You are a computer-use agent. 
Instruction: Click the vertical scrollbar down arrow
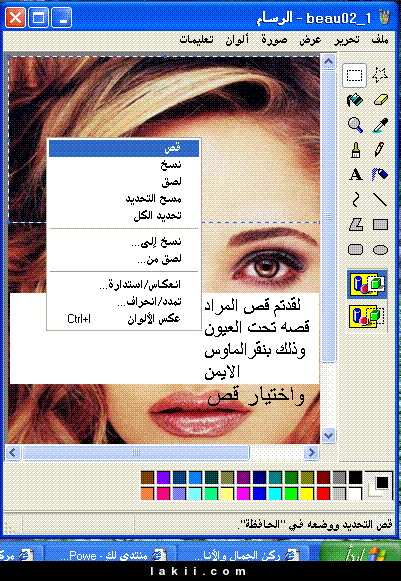[328, 435]
